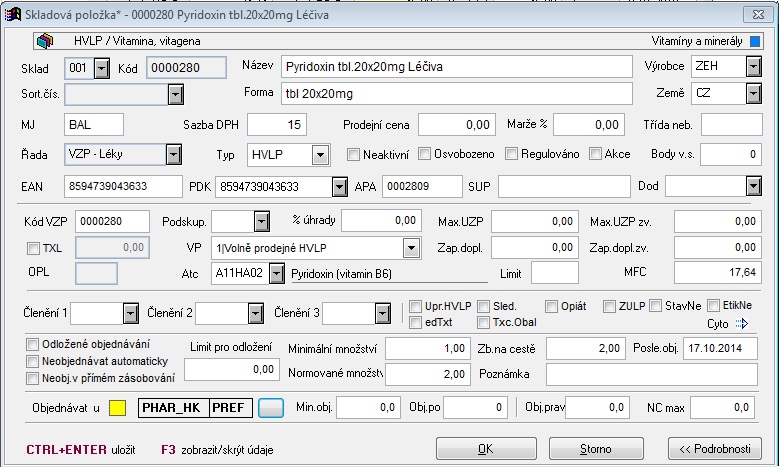Open the Výrobce dropdown
Screen dimensions: 779x467
(x=753, y=66)
